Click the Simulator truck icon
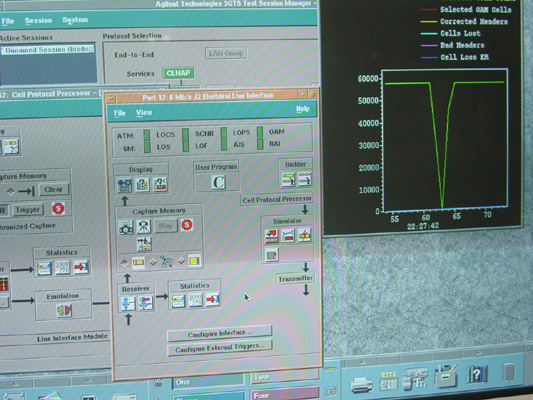 point(272,236)
